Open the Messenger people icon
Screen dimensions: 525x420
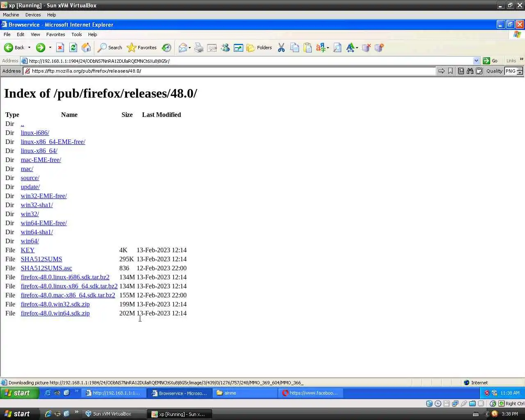coord(225,48)
